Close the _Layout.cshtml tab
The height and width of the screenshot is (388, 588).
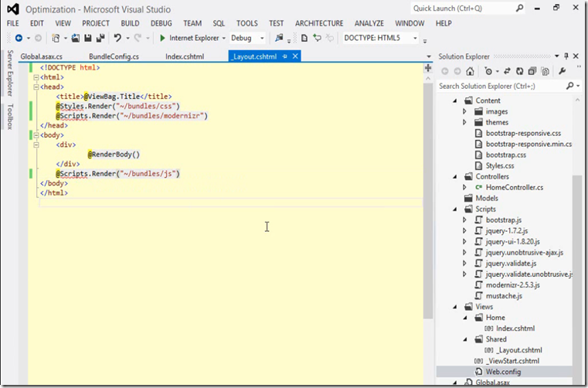click(x=295, y=56)
